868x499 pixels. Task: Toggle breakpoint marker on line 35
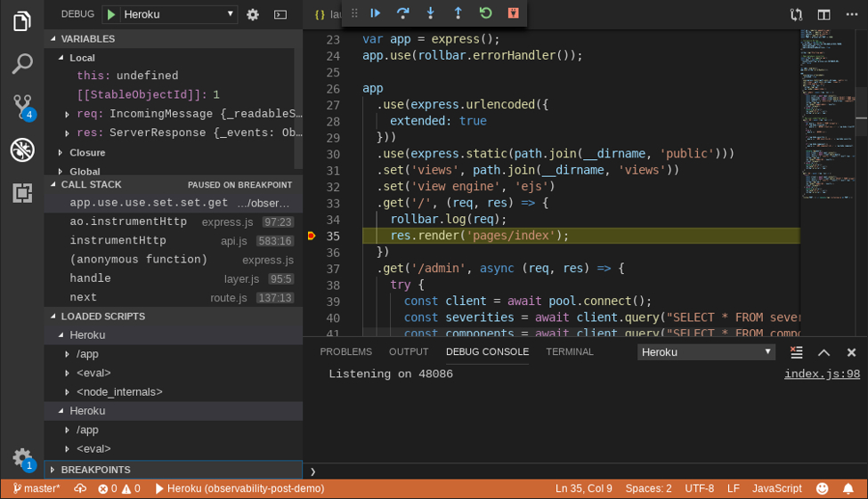tap(312, 236)
